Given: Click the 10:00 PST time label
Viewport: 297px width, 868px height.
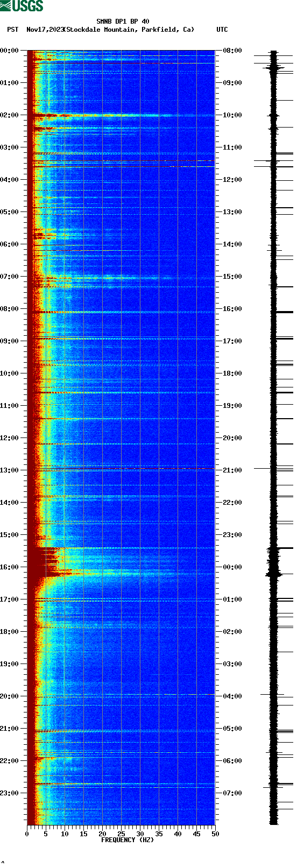Looking at the screenshot, I should (10, 373).
